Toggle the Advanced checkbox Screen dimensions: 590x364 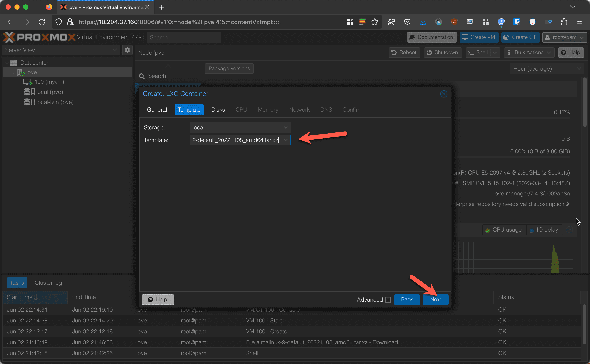click(388, 299)
